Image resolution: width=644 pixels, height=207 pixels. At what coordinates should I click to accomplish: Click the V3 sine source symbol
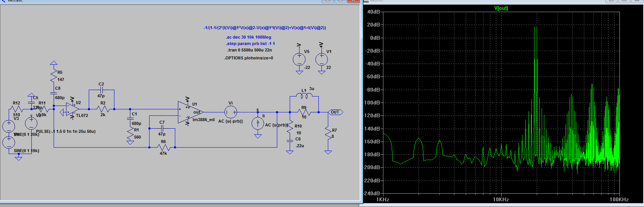click(9, 126)
